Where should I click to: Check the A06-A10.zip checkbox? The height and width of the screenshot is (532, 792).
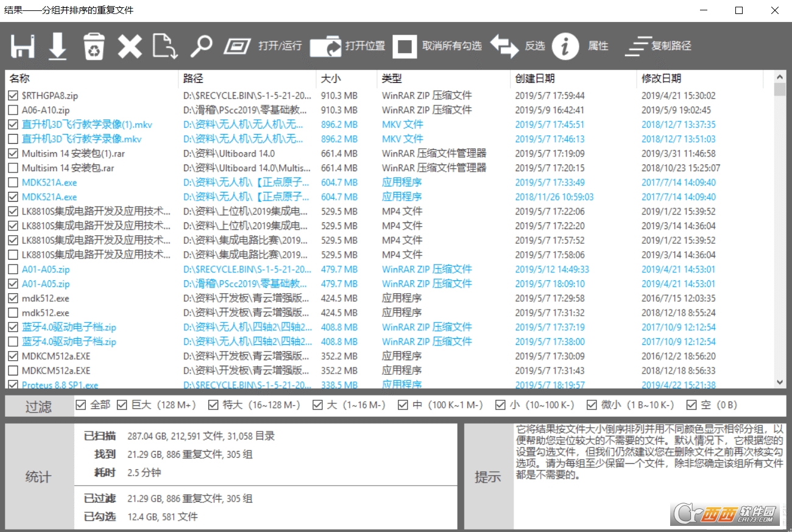(x=13, y=110)
